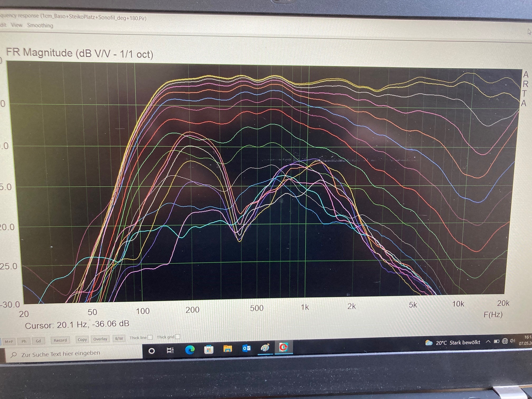Screen dimensions: 532x399
Task: Click the 500 frequency axis label
Action: [x=256, y=308]
